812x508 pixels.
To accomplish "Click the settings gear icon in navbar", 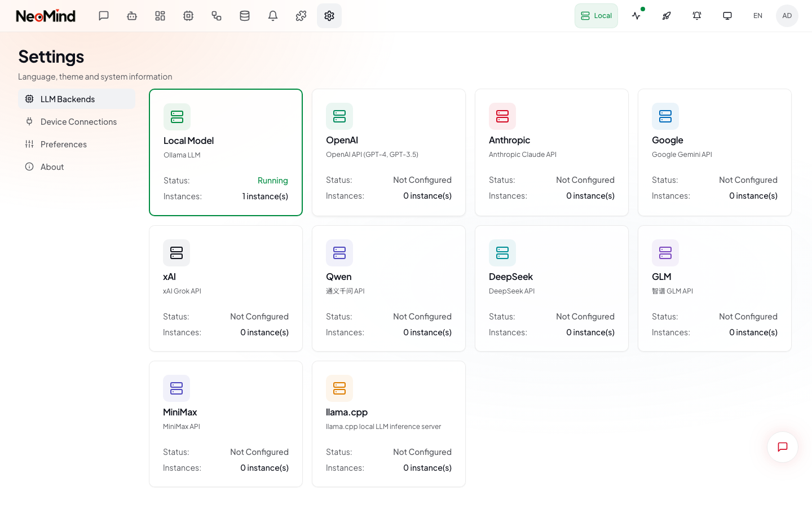I will pyautogui.click(x=329, y=16).
